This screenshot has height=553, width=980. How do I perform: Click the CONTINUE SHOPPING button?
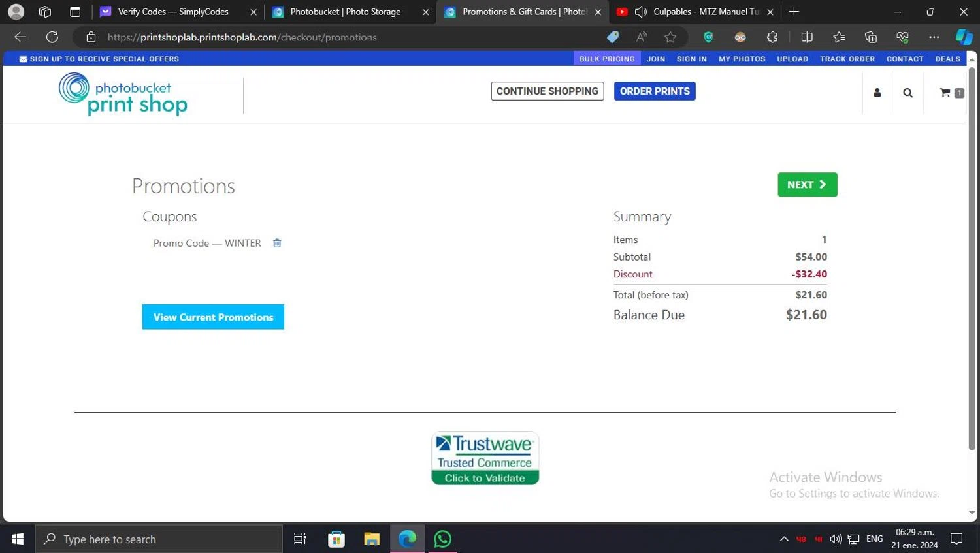[x=547, y=91]
